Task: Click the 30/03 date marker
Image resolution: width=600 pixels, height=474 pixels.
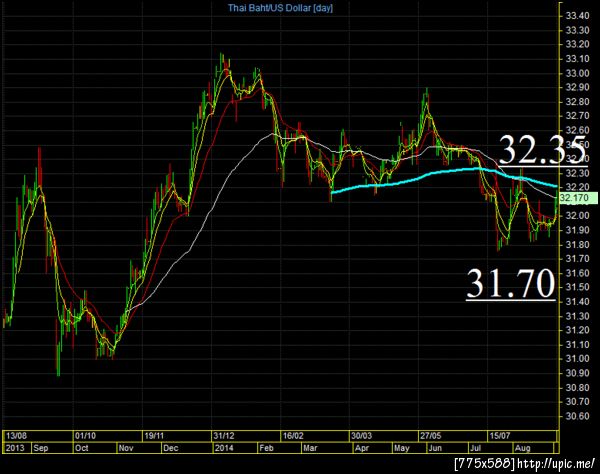Action: coord(362,436)
